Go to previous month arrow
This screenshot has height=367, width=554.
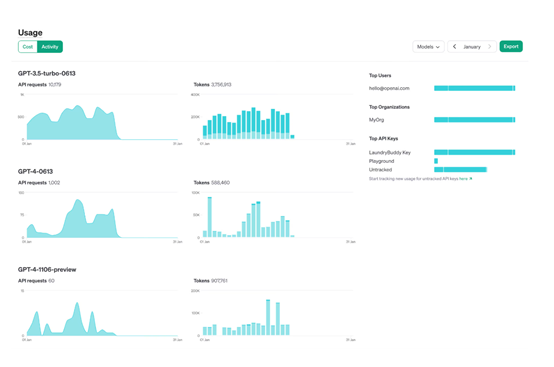coord(454,47)
